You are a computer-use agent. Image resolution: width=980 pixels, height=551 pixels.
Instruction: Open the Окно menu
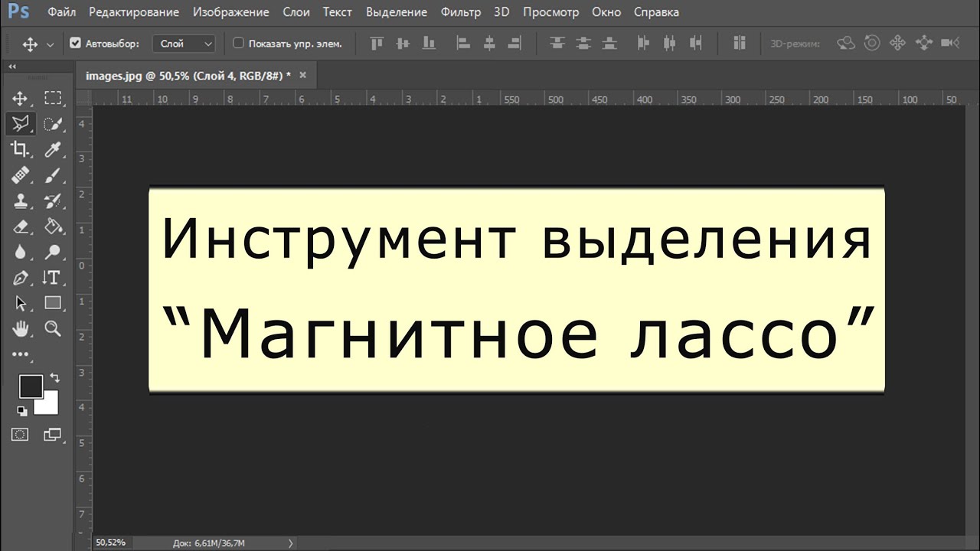pyautogui.click(x=606, y=12)
